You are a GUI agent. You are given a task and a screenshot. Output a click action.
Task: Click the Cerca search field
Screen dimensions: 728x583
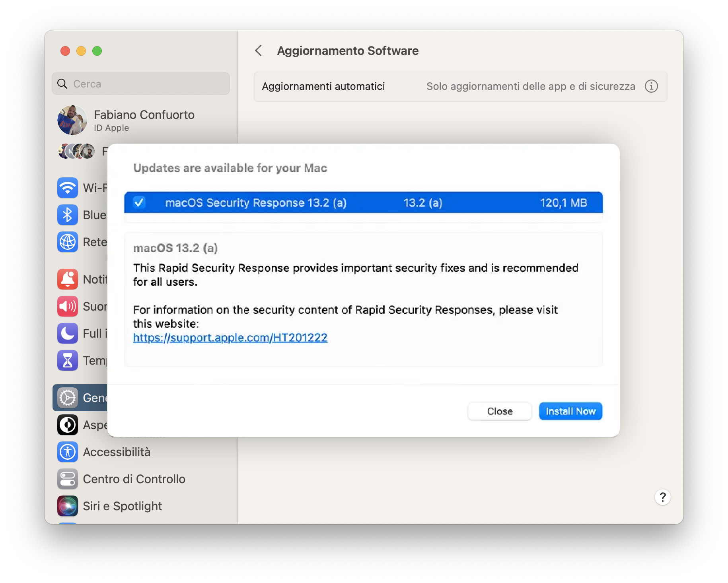pyautogui.click(x=141, y=84)
